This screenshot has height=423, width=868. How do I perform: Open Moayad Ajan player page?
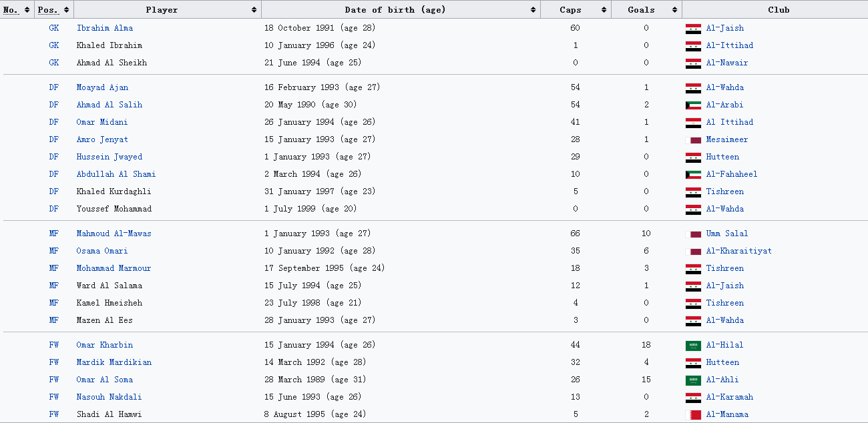(x=102, y=87)
